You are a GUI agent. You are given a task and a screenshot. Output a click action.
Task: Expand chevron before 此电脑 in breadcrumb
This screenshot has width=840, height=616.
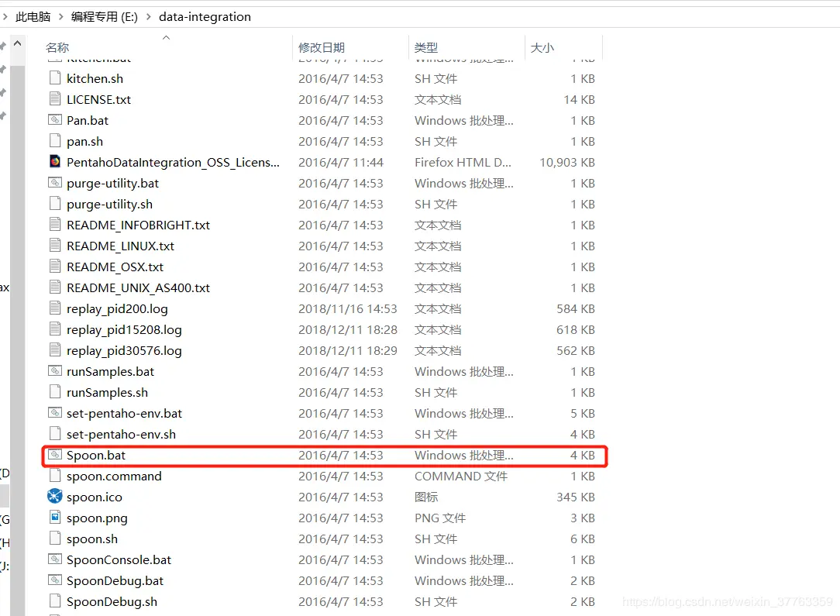pos(5,16)
